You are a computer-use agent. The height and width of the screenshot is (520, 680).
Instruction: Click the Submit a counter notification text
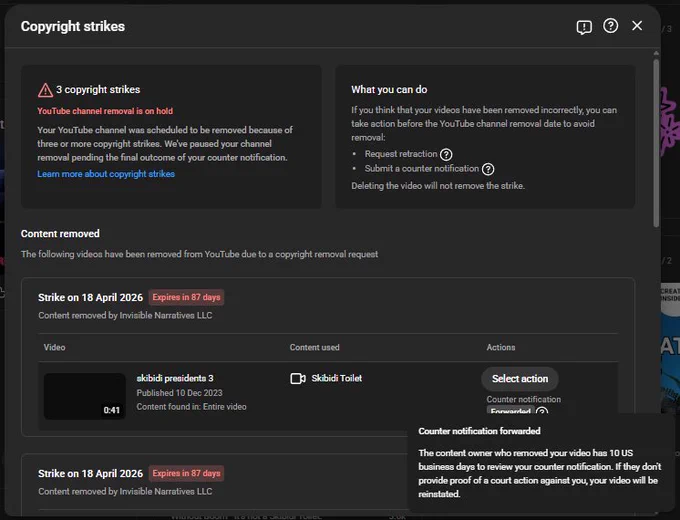click(422, 169)
